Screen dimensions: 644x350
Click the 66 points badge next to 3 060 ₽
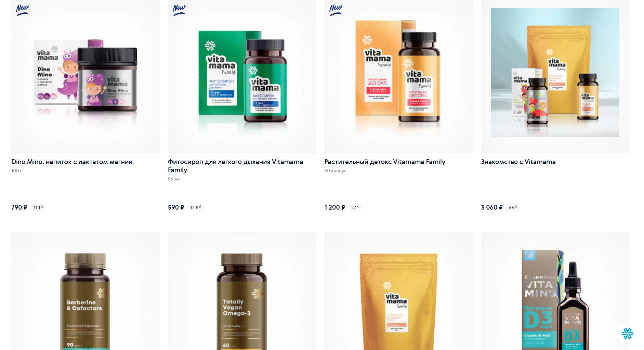(x=513, y=208)
